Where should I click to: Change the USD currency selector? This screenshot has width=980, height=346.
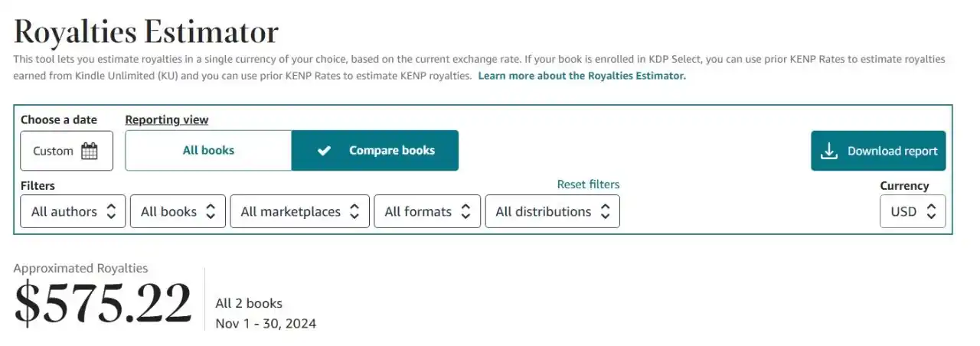click(x=913, y=211)
